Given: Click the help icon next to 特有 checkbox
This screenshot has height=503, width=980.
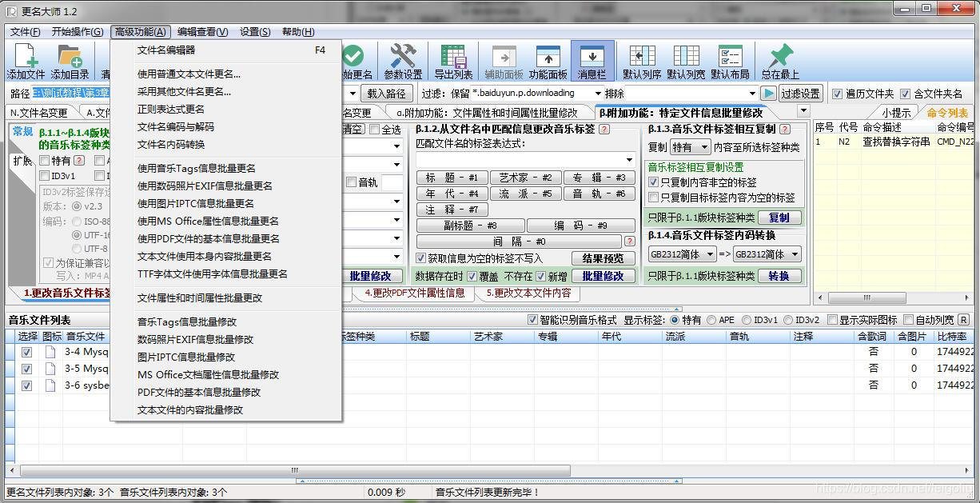Looking at the screenshot, I should click(79, 161).
